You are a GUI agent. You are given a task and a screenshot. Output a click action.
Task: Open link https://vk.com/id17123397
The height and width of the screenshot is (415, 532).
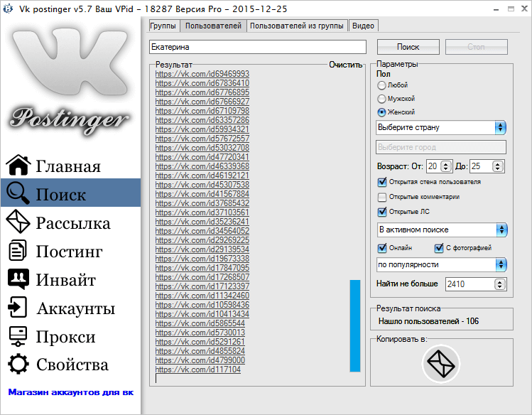(x=202, y=286)
